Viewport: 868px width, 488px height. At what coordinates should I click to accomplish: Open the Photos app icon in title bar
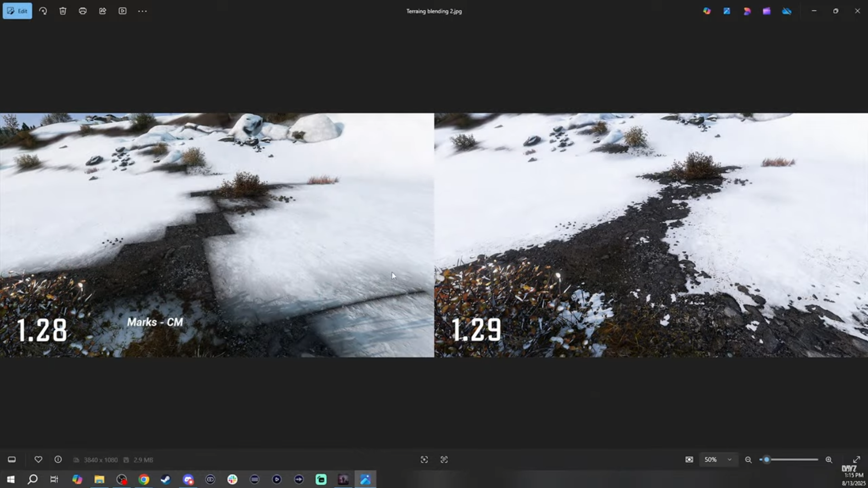[x=727, y=11]
